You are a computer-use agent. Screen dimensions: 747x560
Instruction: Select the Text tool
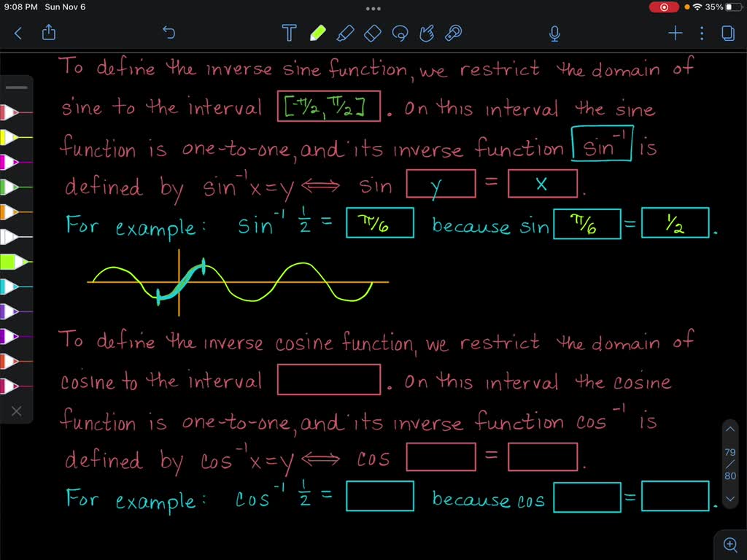289,33
